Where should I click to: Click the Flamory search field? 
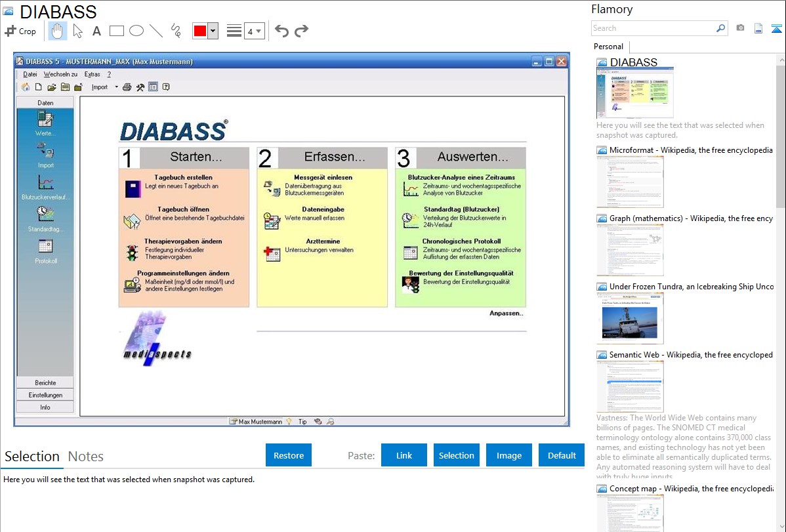[653, 28]
